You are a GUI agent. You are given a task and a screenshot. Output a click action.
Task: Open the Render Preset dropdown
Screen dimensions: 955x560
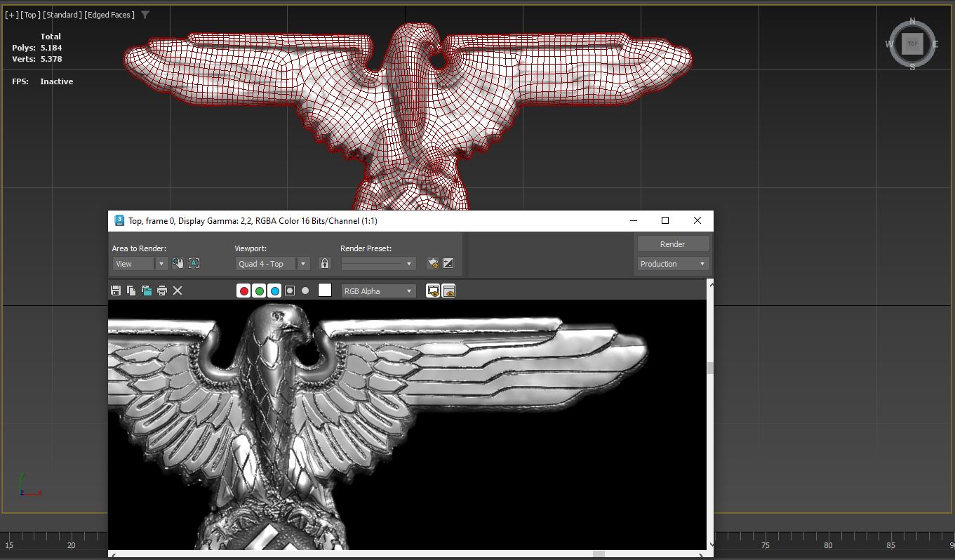379,264
